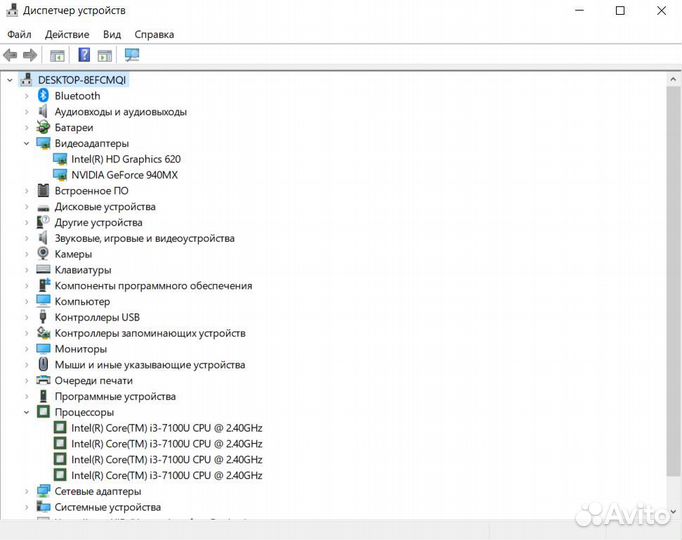Viewport: 682px width, 540px height.
Task: Expand the Сетевые адаптеры category
Action: (27, 491)
